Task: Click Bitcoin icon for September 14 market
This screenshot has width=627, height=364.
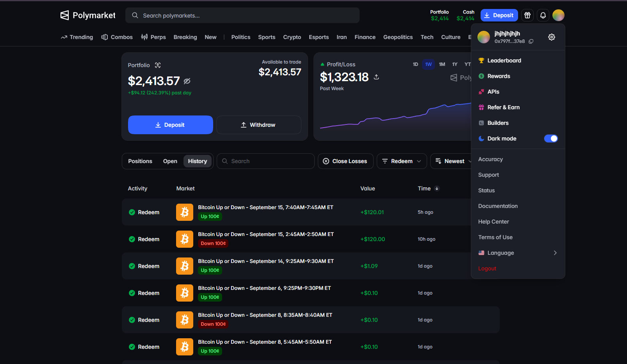Action: (x=185, y=266)
